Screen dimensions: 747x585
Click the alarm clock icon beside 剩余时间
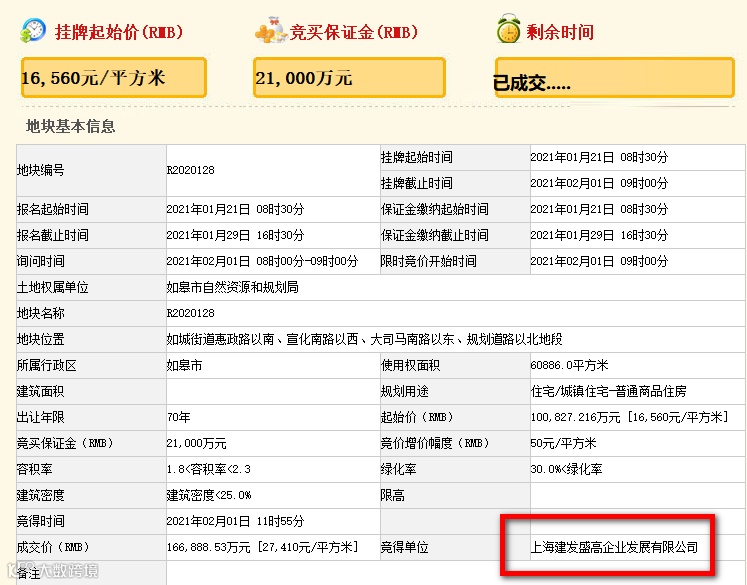coord(508,29)
